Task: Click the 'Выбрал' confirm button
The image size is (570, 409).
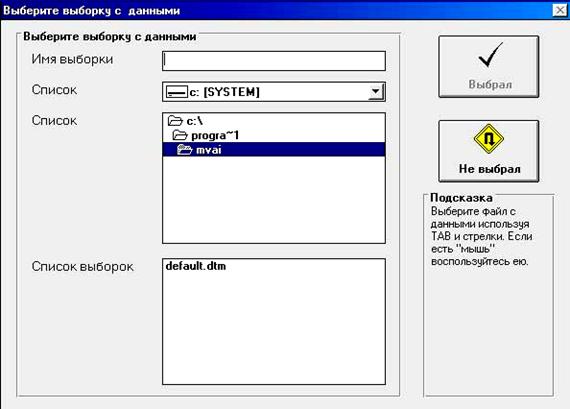Action: point(489,67)
